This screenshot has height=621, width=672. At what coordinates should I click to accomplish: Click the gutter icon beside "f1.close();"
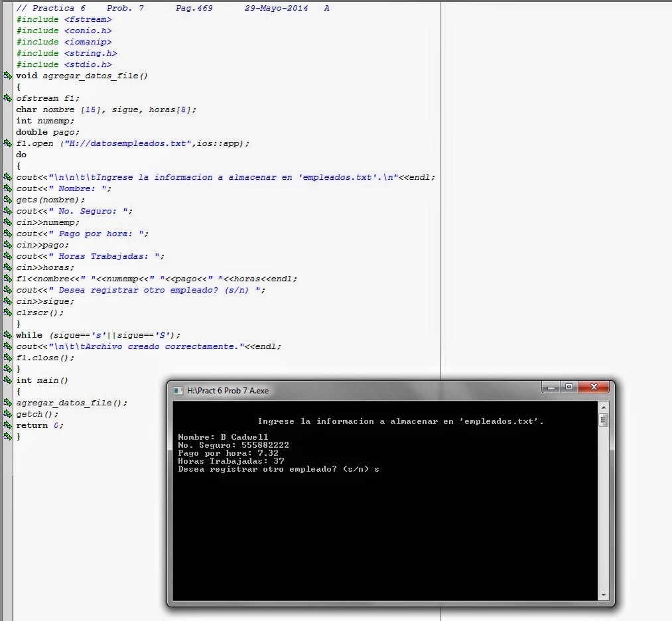pos(7,358)
